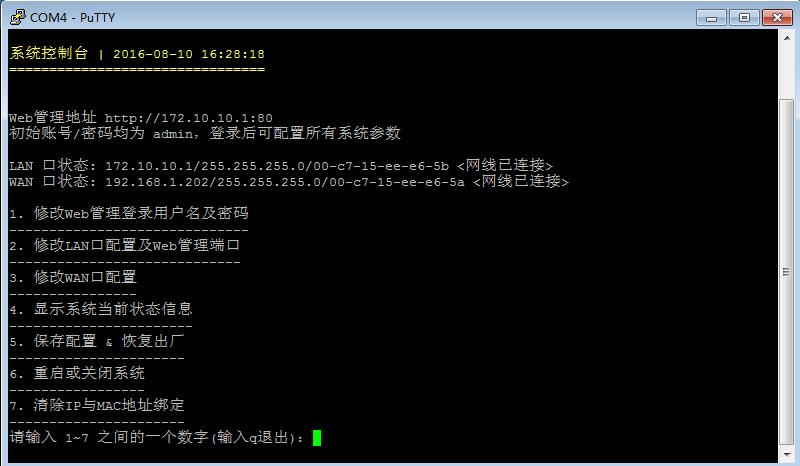
Task: Click the scrollbar down arrow
Action: coord(786,454)
